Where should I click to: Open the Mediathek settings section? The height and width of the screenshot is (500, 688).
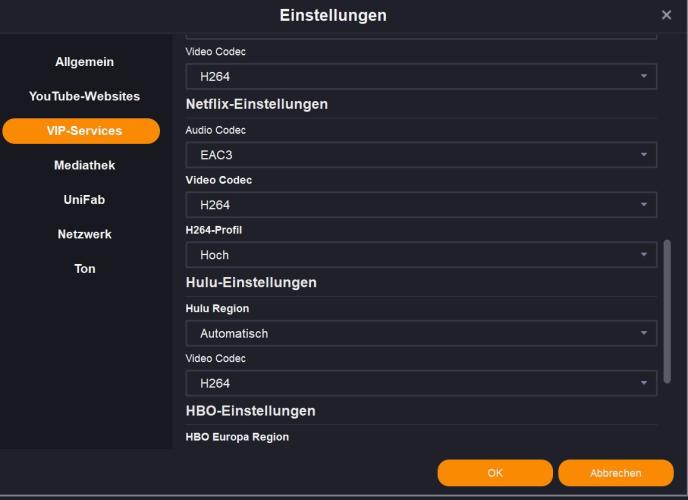tap(84, 166)
